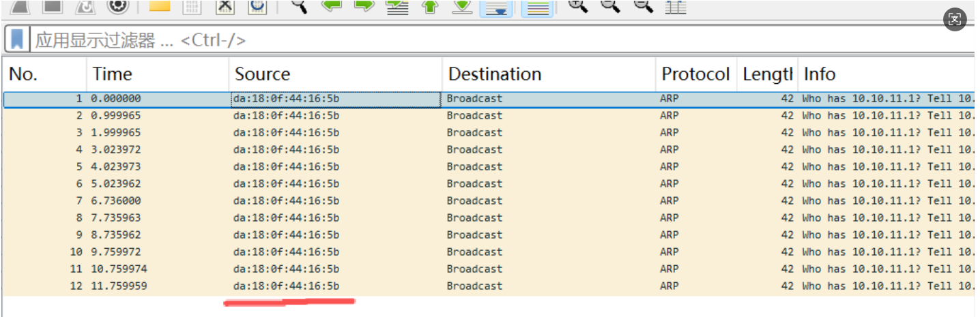Jump to first packet with green up arrow
Viewport: 980px width, 317px height.
[x=430, y=6]
